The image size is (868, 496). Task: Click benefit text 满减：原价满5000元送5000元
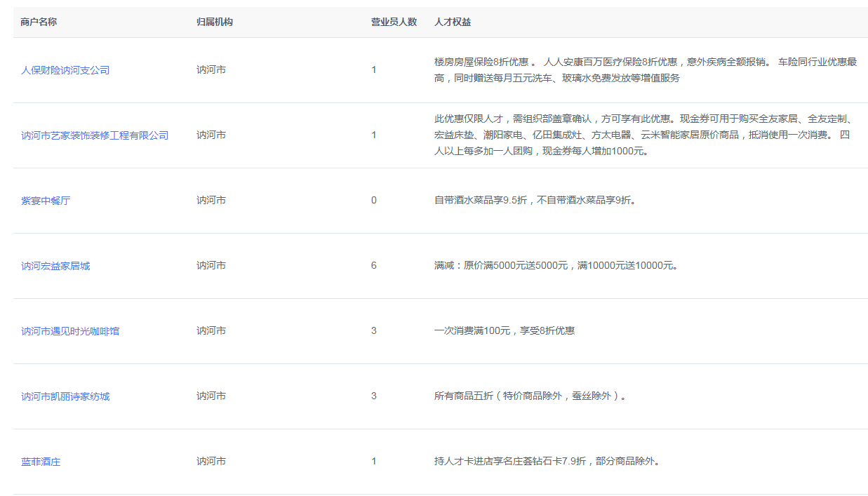point(501,265)
